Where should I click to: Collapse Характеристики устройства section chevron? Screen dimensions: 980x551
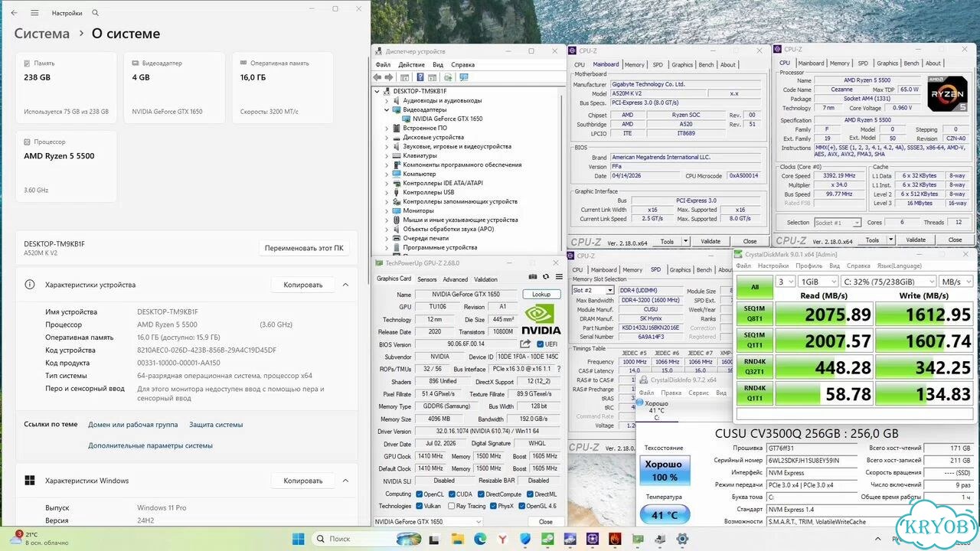(x=345, y=285)
